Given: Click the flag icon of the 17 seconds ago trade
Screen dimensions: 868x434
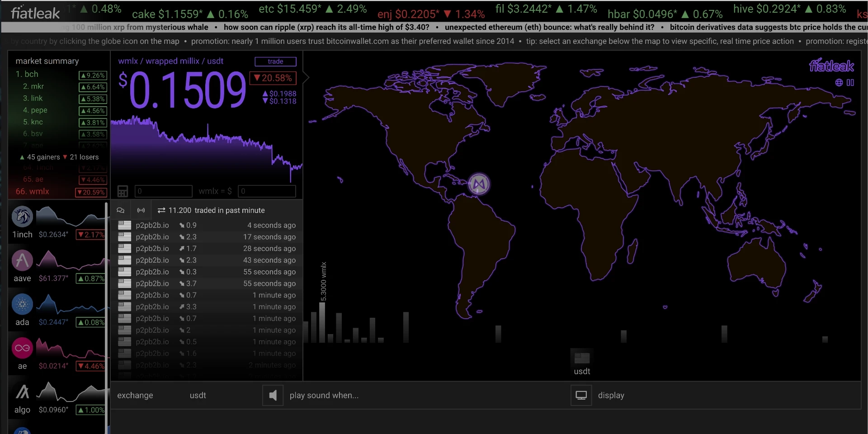Looking at the screenshot, I should 124,237.
